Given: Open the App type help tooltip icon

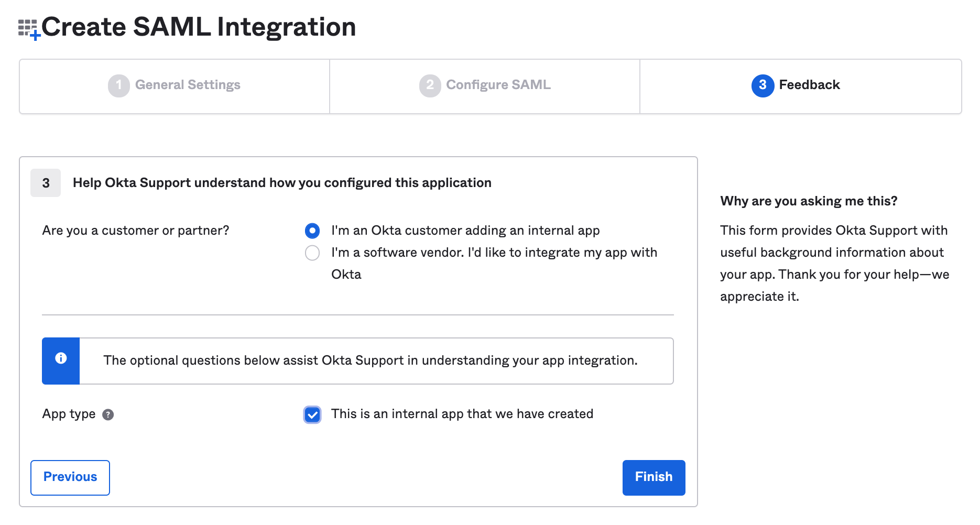Looking at the screenshot, I should [x=108, y=415].
